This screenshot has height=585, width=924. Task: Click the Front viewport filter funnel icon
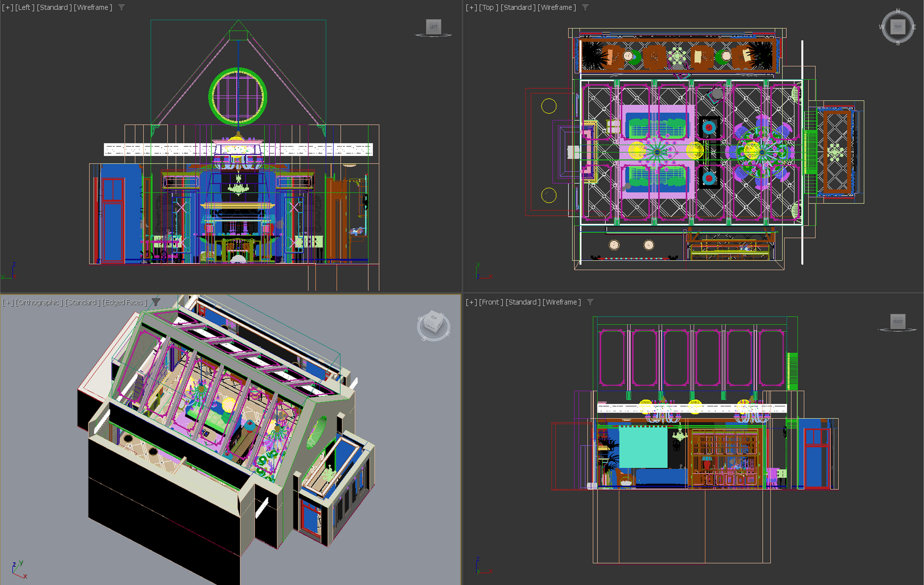click(590, 302)
